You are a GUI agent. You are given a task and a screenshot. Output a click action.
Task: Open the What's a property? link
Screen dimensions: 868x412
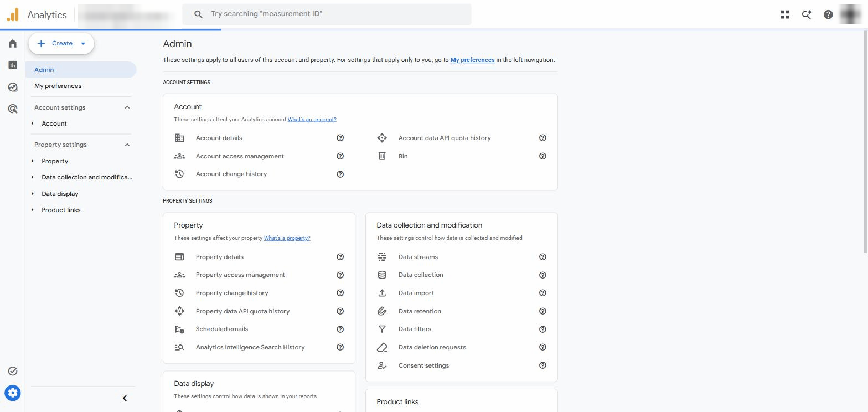pyautogui.click(x=287, y=238)
